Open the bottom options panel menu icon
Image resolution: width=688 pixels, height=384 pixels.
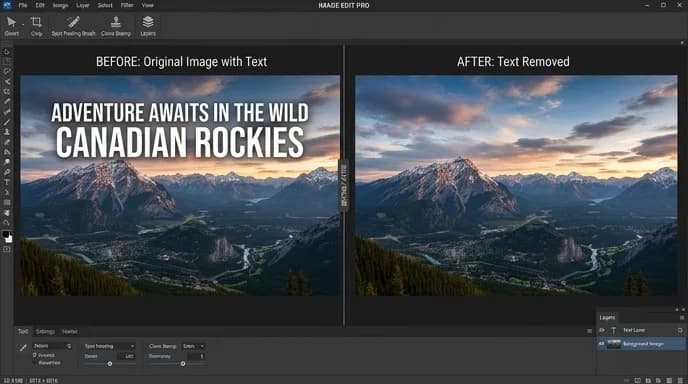point(589,331)
